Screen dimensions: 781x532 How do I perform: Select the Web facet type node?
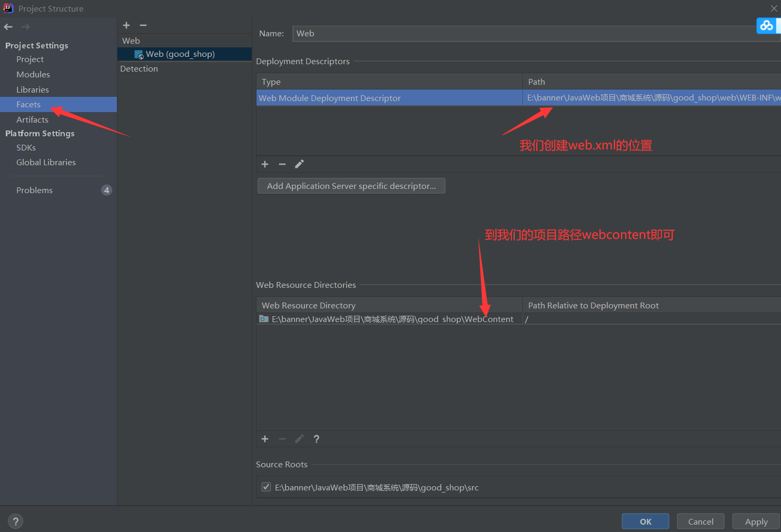pos(131,41)
